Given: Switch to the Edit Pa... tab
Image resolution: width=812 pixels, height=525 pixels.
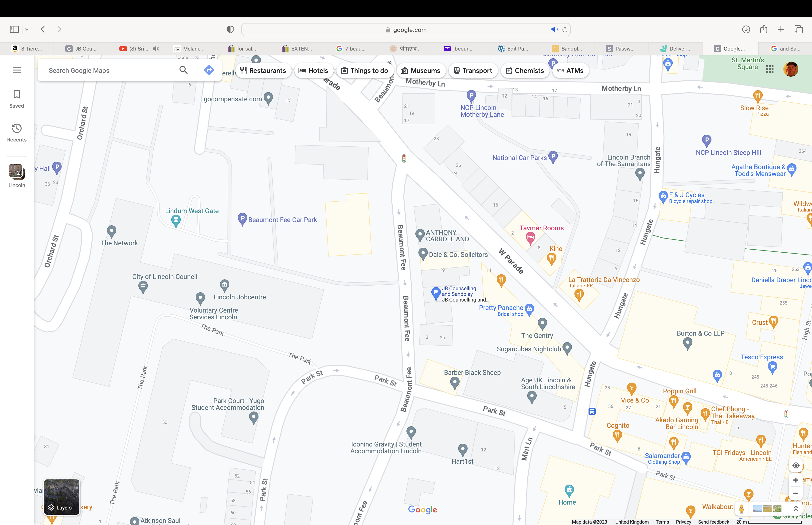Looking at the screenshot, I should click(513, 48).
